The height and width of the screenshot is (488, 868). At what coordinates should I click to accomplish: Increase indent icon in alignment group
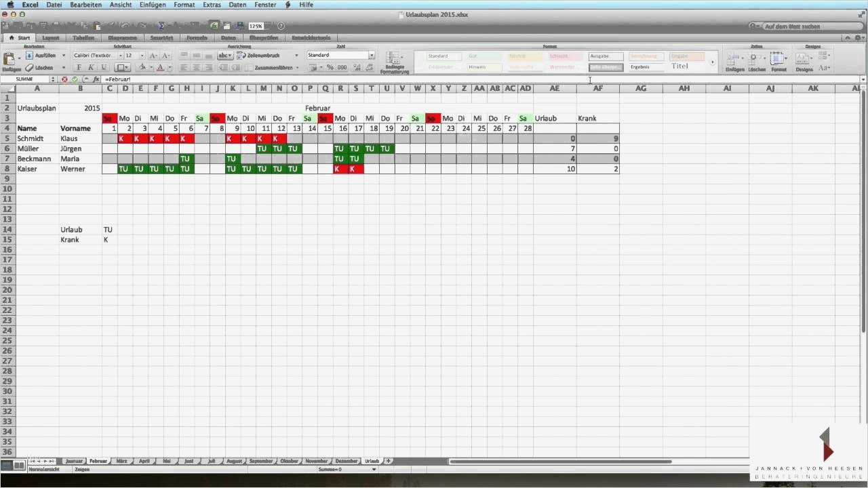(235, 68)
